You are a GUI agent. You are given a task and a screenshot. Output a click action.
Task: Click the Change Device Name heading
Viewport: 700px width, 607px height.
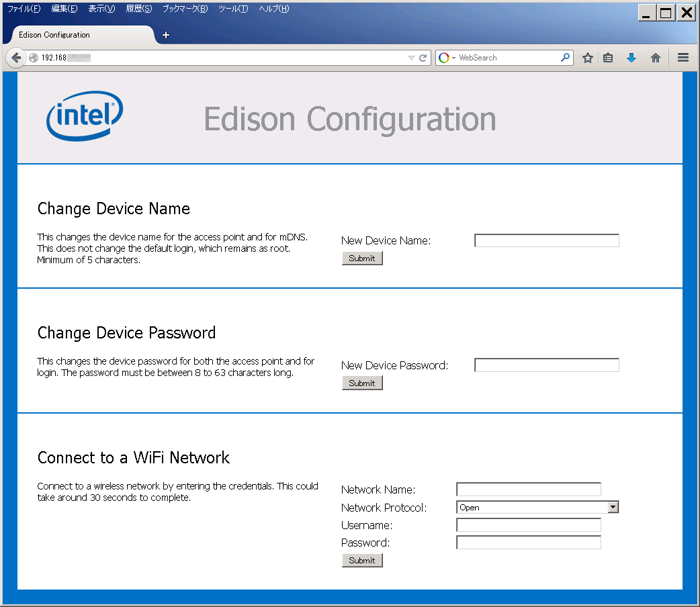click(x=114, y=209)
